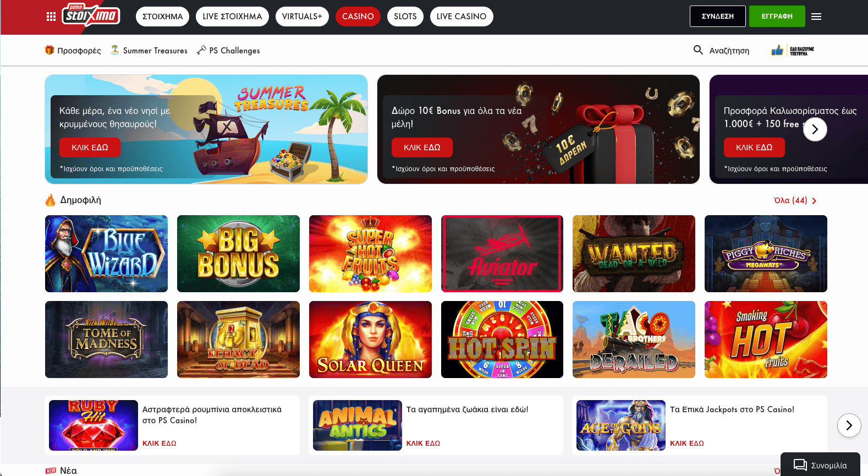
Task: Click the gift icon next to Προσφορές
Action: (x=50, y=50)
